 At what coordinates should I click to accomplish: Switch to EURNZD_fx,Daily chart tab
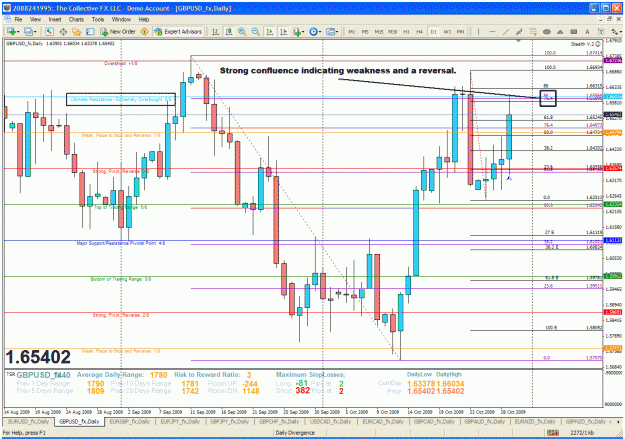(535, 421)
